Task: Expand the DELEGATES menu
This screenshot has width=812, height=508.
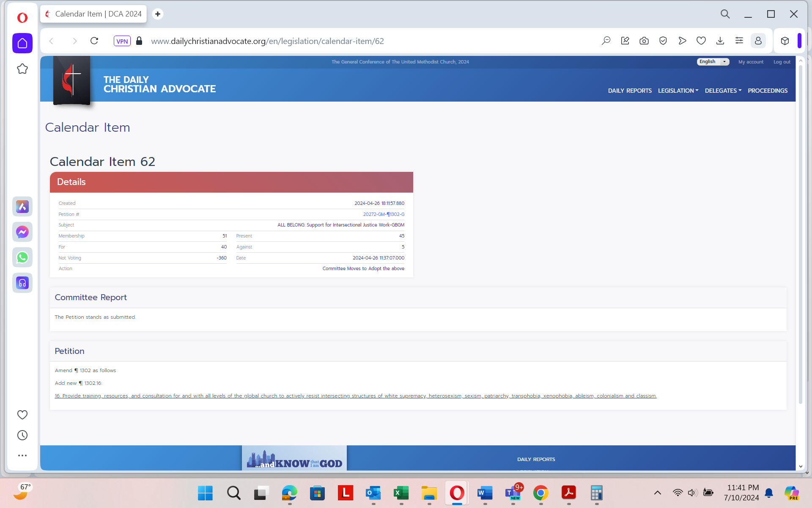Action: click(723, 91)
